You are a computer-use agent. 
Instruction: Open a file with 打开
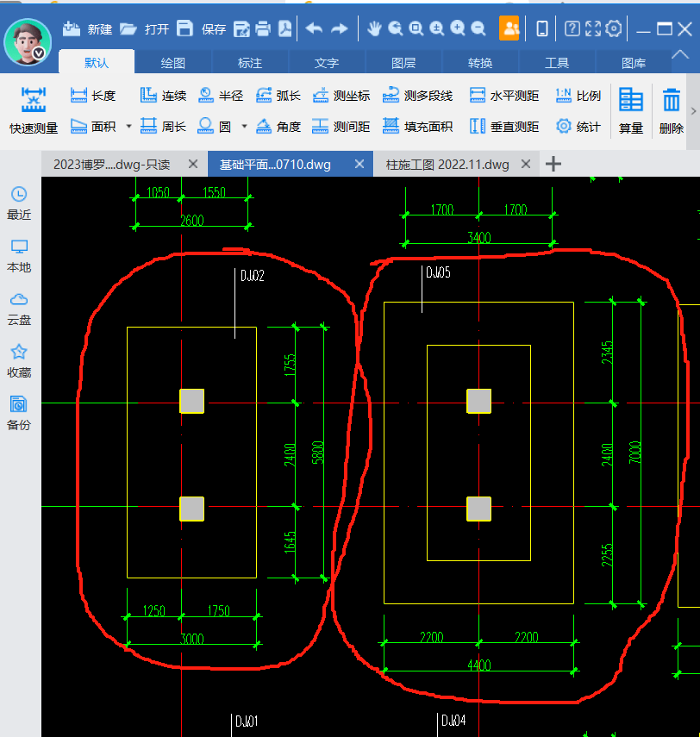(x=144, y=29)
